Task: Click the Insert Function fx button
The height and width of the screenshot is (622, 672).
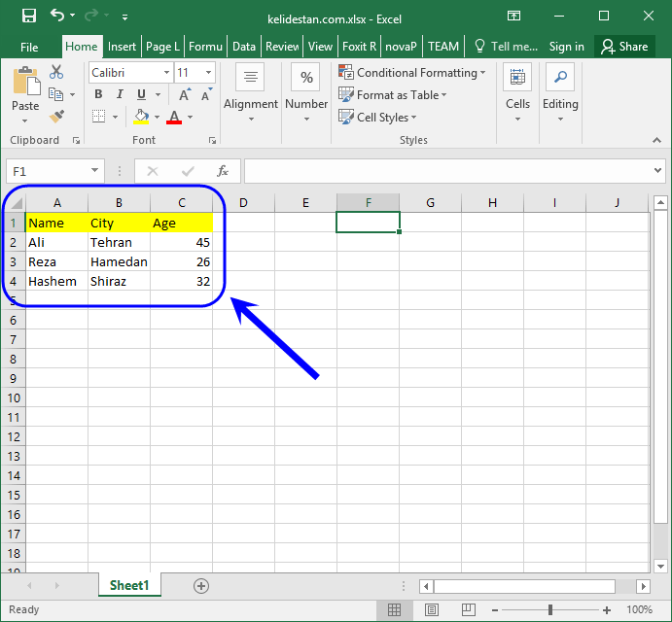Action: pyautogui.click(x=223, y=171)
